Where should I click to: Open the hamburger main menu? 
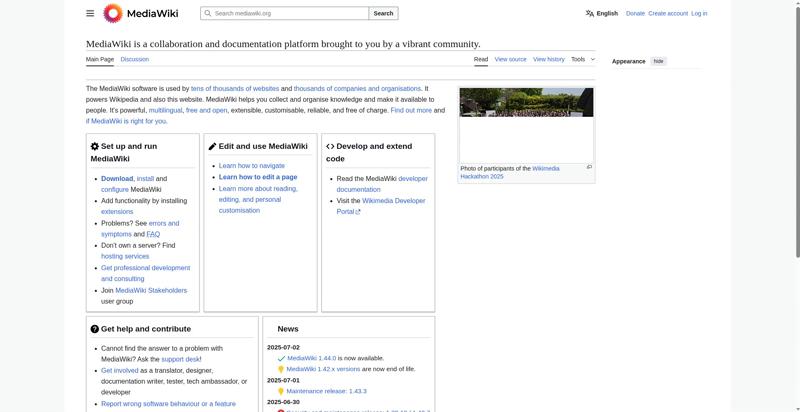coord(90,13)
